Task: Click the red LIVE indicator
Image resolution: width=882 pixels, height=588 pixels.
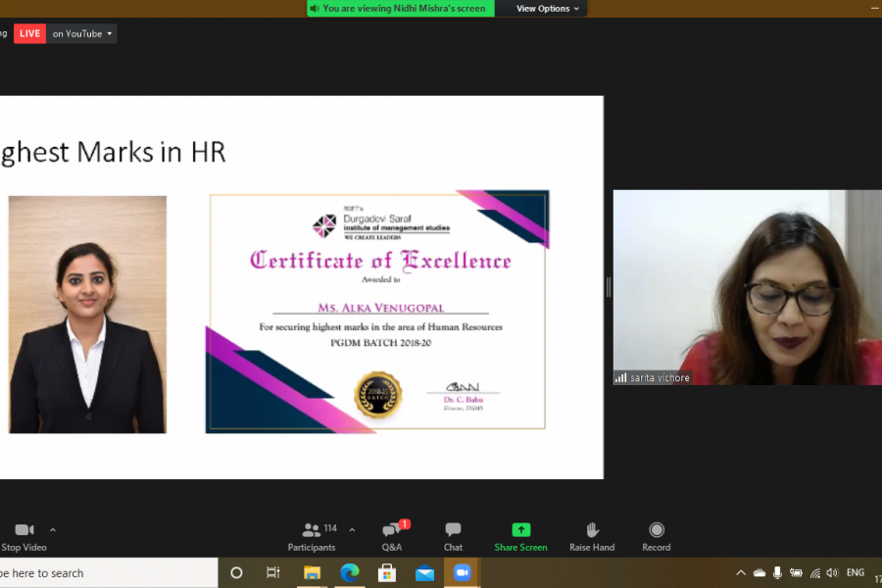Action: pyautogui.click(x=29, y=33)
